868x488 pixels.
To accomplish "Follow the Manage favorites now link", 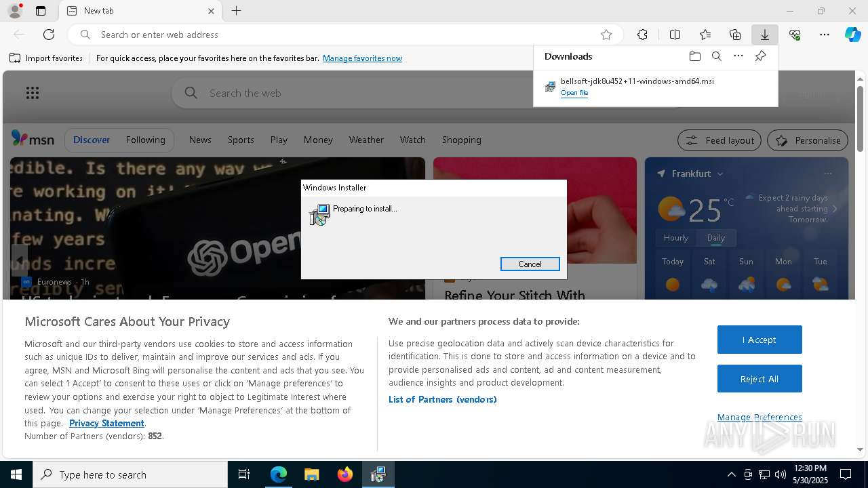I will point(362,58).
